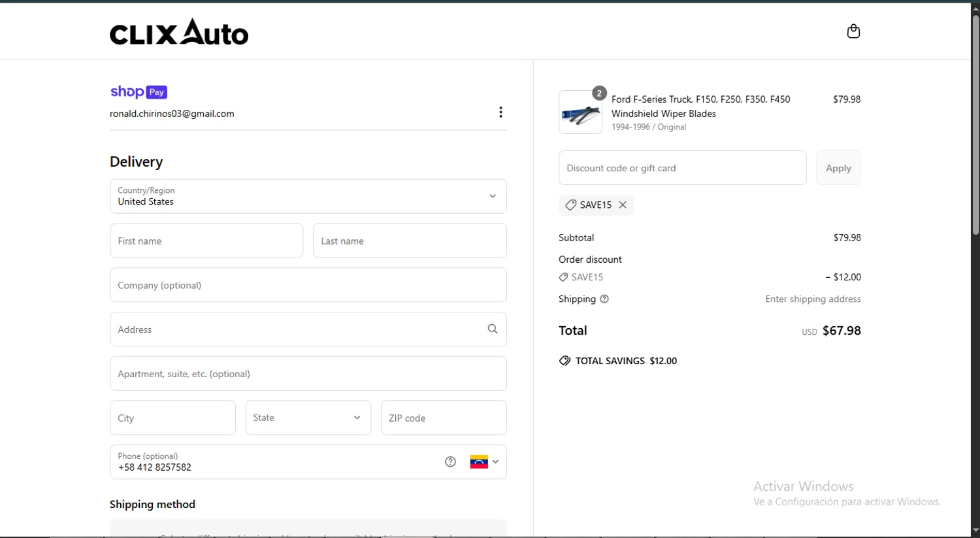Click the Apply discount button
Viewport: 980px width, 538px height.
(838, 168)
